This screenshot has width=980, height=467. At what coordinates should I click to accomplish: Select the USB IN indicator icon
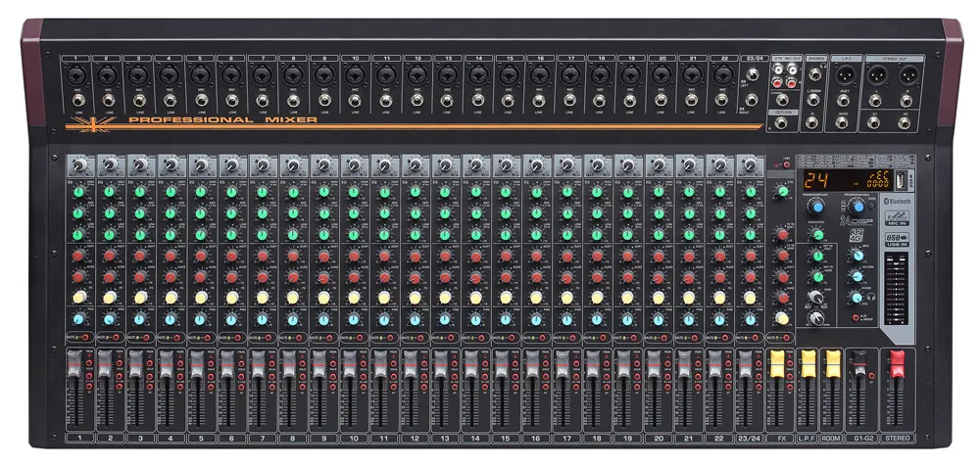pyautogui.click(x=897, y=239)
